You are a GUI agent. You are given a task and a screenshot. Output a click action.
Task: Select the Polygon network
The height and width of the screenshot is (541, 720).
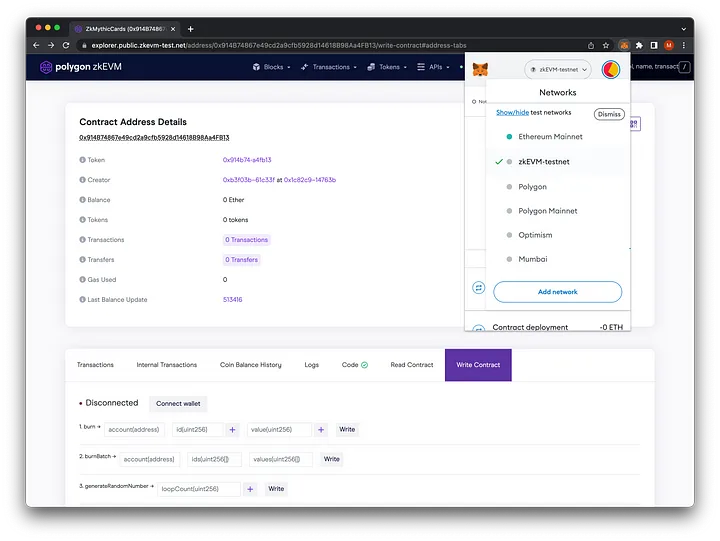[558, 187]
